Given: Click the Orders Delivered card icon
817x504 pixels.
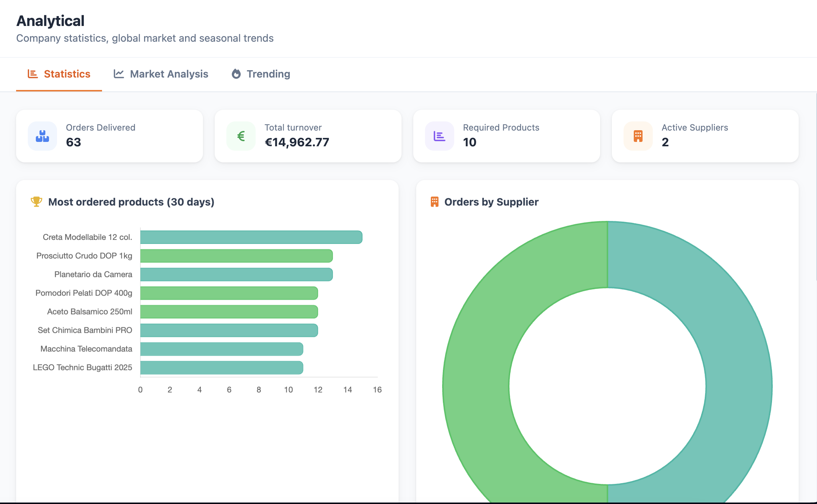Looking at the screenshot, I should point(42,136).
